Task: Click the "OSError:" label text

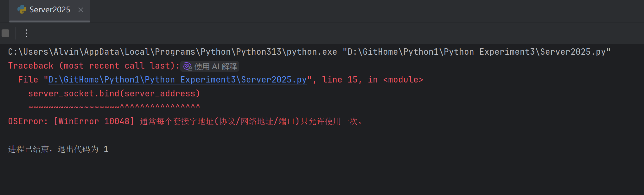Action: pyautogui.click(x=28, y=121)
